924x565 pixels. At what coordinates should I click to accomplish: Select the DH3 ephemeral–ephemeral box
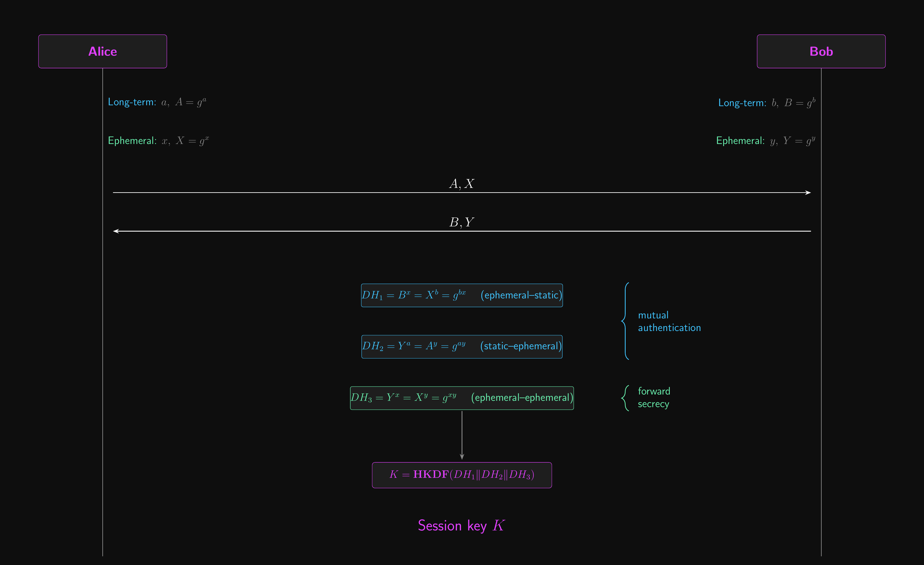pyautogui.click(x=462, y=398)
